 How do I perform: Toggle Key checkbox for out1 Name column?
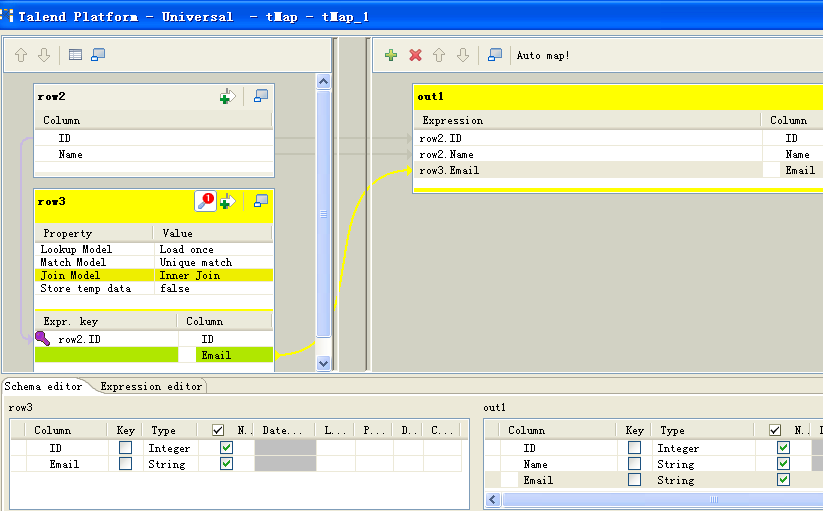634,464
